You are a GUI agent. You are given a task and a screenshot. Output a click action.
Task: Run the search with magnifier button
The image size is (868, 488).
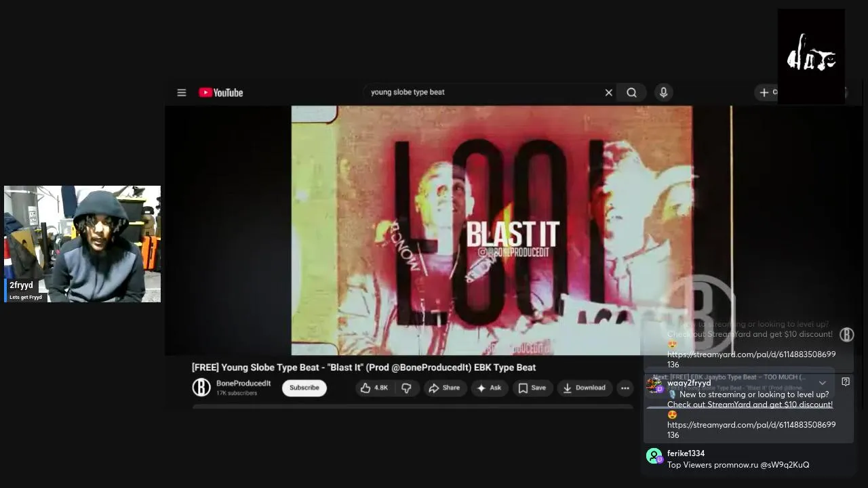click(x=631, y=93)
